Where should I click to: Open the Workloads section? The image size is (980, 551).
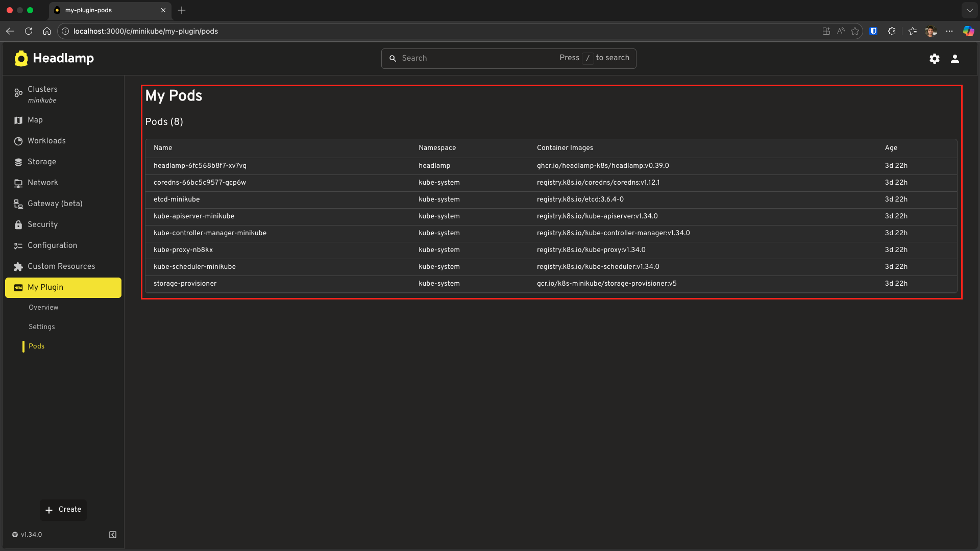(46, 141)
